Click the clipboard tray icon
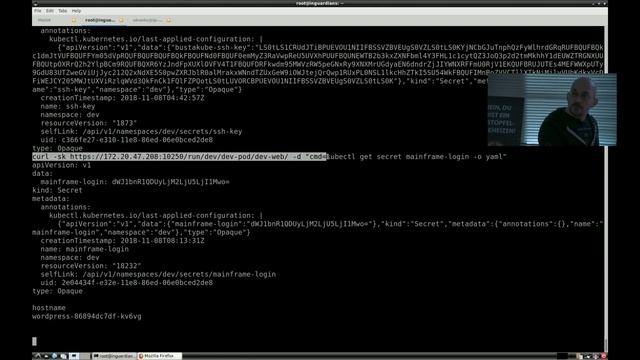This screenshot has height=360, width=640. click(580, 356)
